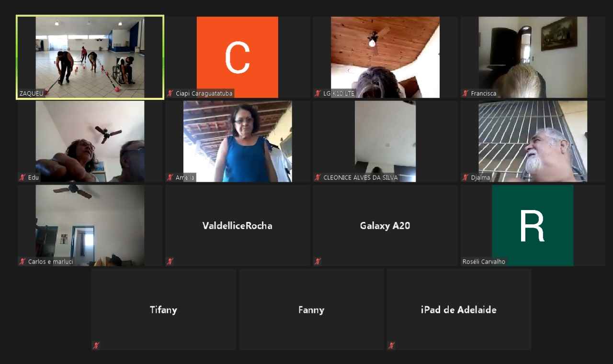The width and height of the screenshot is (613, 364).
Task: Click the muted mic icon on iPad de Adelaide tile
Action: pyautogui.click(x=391, y=345)
